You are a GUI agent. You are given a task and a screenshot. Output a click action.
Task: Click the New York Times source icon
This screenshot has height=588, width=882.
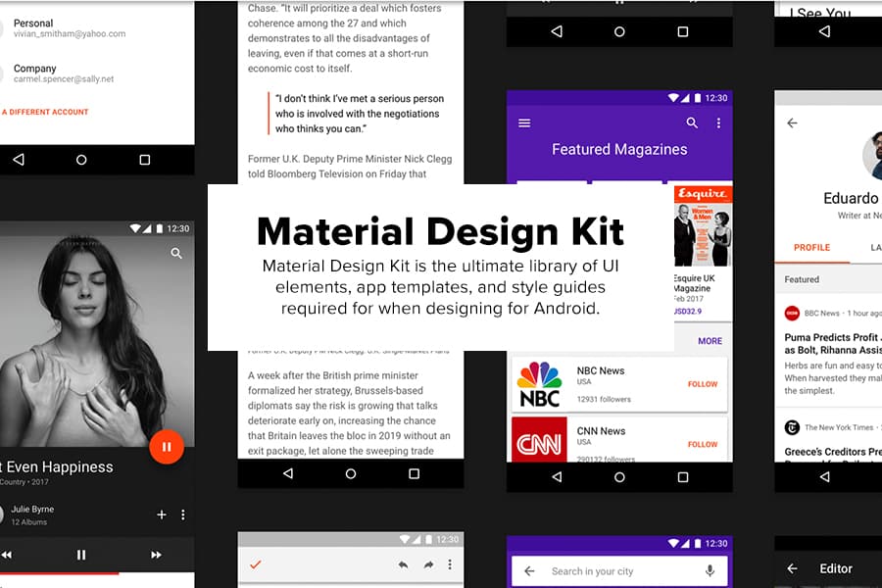(792, 427)
